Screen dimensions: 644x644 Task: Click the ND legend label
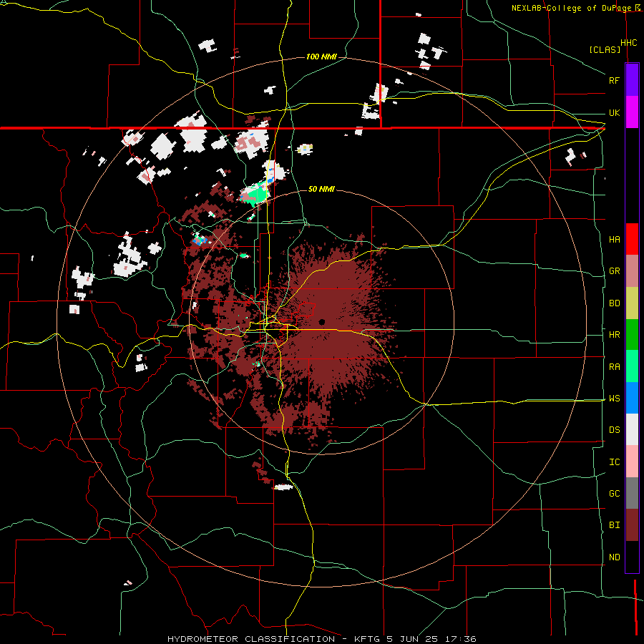pos(614,557)
